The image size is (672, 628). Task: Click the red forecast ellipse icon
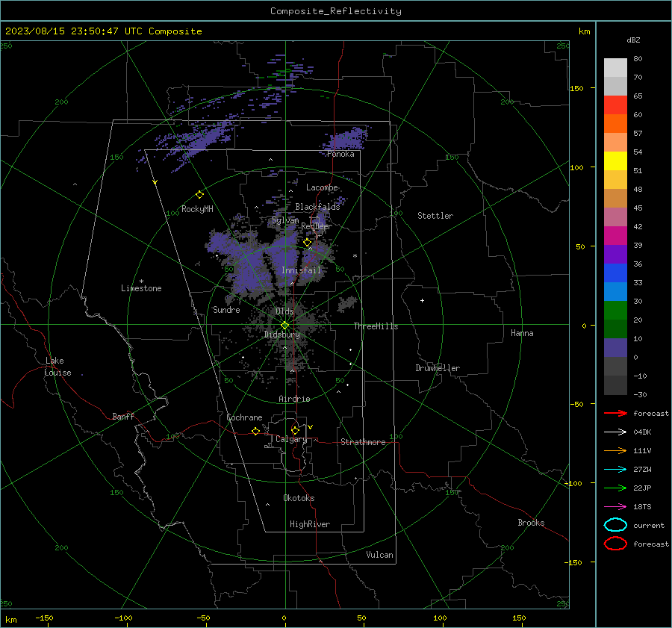coord(615,544)
